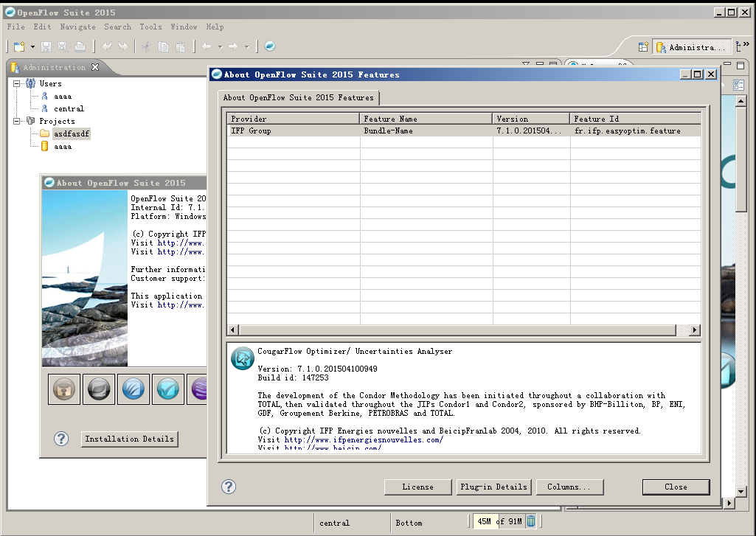Sort by the Provider column header
The height and width of the screenshot is (536, 756).
coord(293,119)
